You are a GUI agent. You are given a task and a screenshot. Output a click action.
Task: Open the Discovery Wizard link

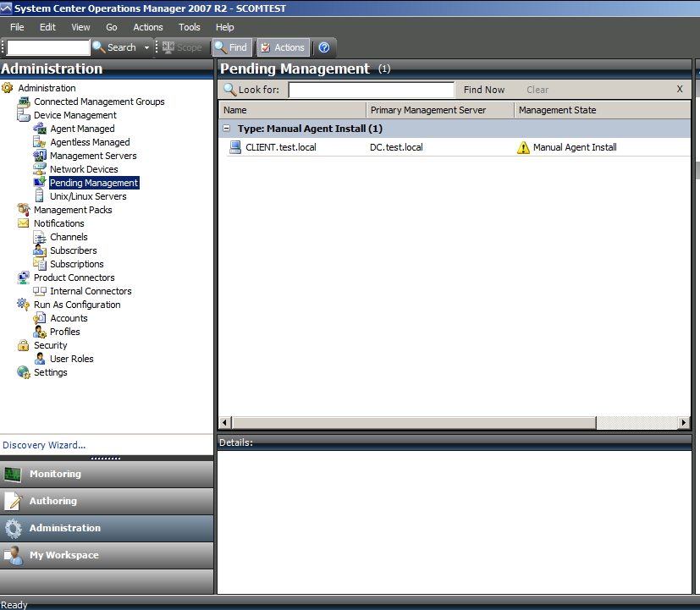[44, 445]
